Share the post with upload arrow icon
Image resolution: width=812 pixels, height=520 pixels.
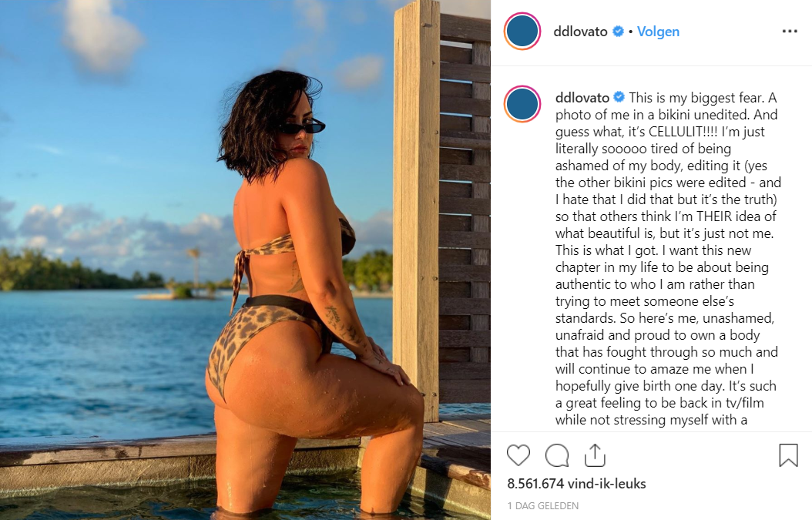click(595, 455)
